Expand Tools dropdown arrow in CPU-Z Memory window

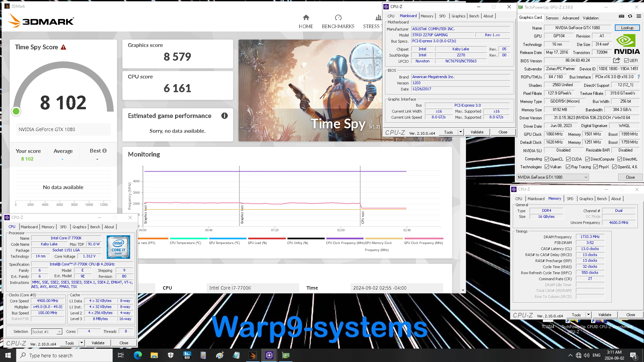coord(588,315)
